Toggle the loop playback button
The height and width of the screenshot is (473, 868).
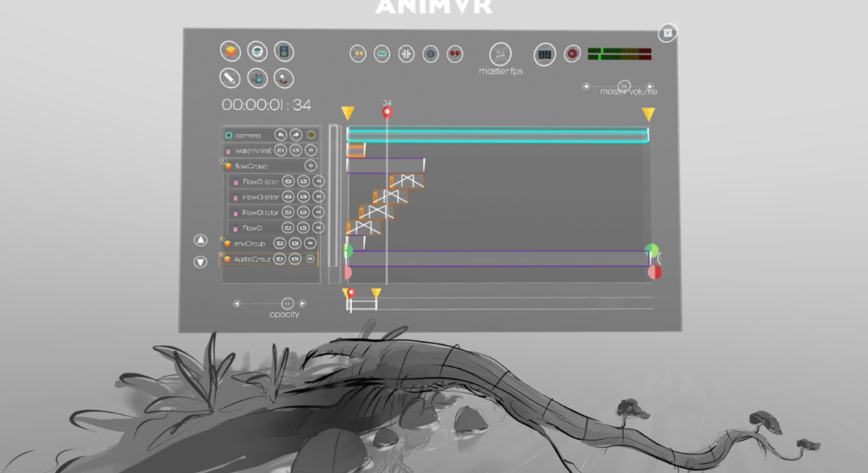[x=382, y=53]
